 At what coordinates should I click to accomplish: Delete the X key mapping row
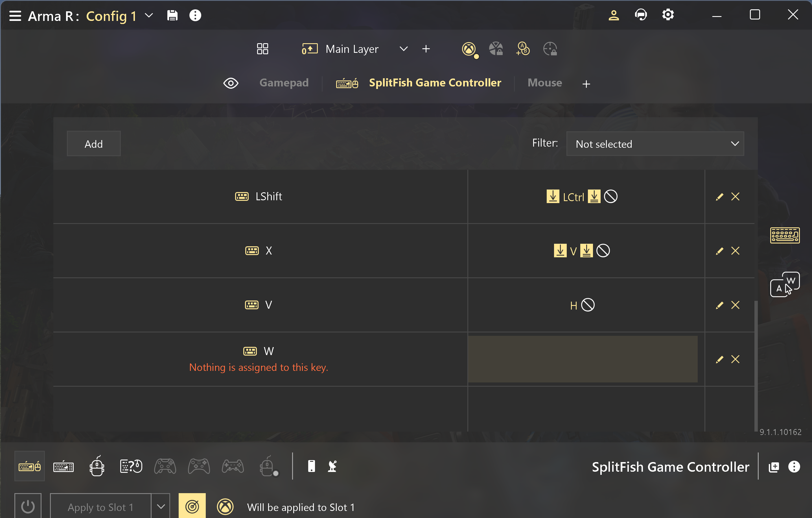tap(735, 251)
